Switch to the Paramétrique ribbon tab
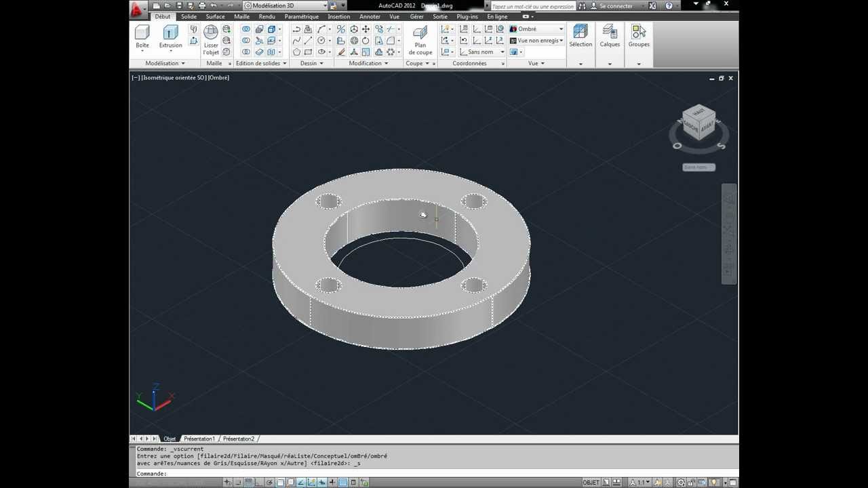Image resolution: width=868 pixels, height=488 pixels. coord(301,17)
